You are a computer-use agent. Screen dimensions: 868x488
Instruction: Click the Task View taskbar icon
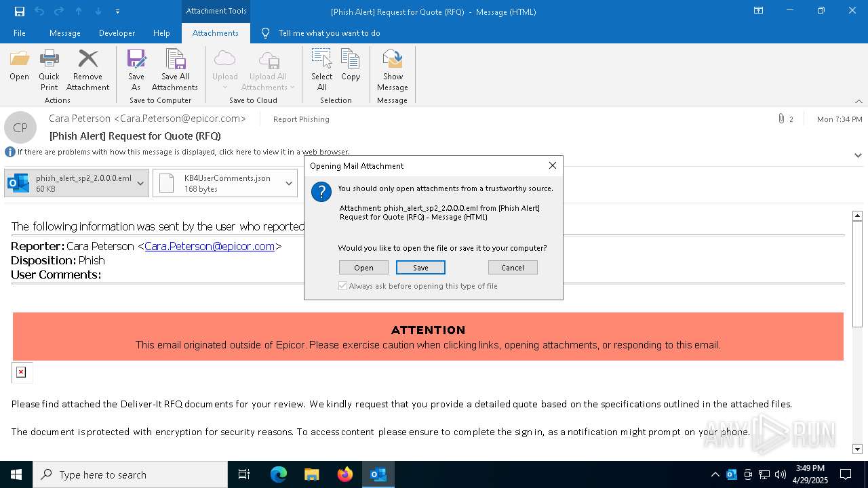(244, 474)
